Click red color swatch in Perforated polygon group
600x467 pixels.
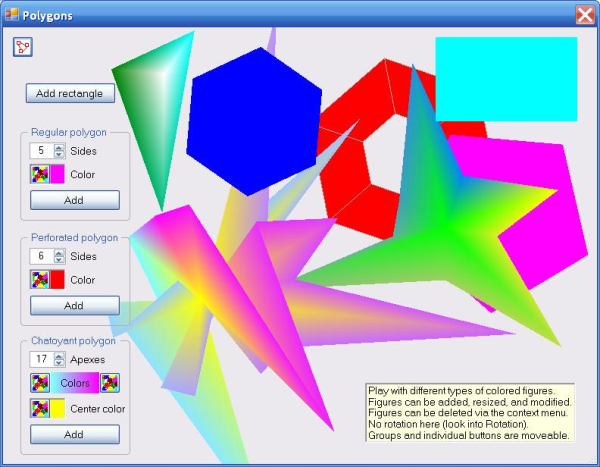point(57,279)
